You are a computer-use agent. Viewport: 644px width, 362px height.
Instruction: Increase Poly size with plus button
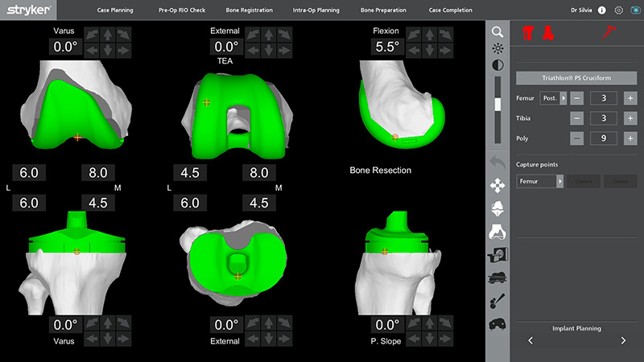(630, 138)
